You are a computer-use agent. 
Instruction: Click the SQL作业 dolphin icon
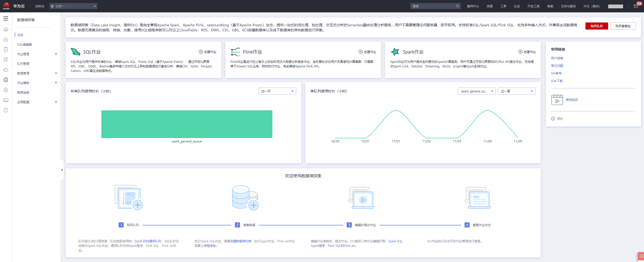[75, 52]
